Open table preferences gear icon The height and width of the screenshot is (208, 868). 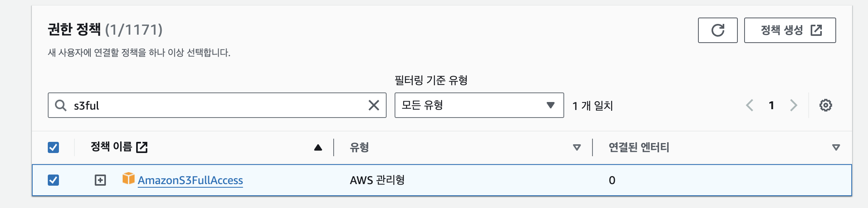tap(825, 105)
